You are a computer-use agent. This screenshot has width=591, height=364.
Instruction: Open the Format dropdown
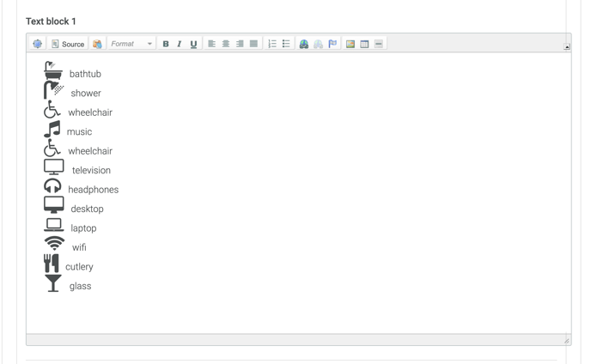(x=131, y=44)
